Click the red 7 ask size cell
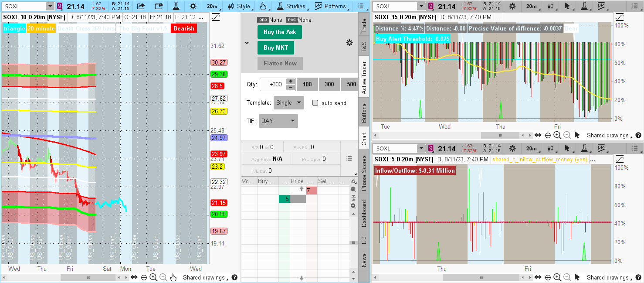Viewport: 644px width, 283px height. 312,191
